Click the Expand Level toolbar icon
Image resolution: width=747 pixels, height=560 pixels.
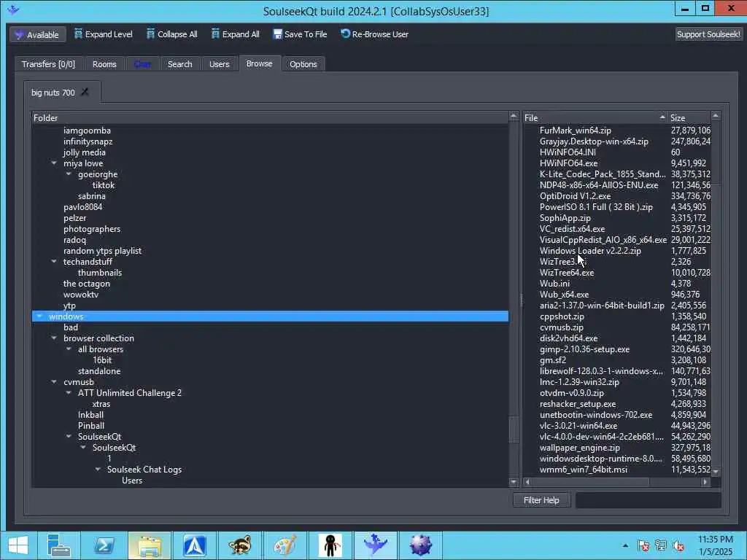click(x=78, y=34)
